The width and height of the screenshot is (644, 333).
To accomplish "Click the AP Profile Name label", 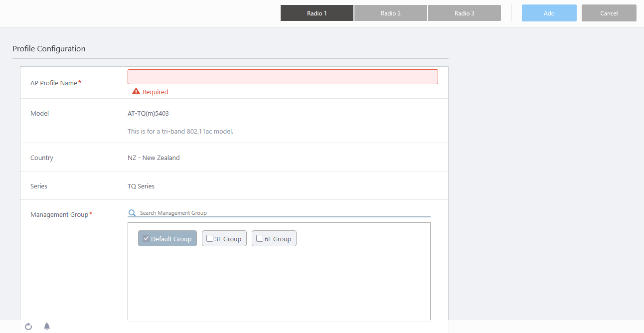I will click(54, 83).
